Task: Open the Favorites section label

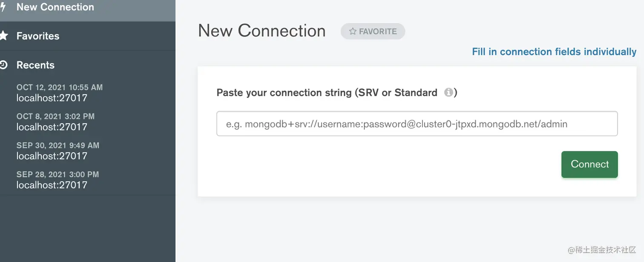Action: 38,36
